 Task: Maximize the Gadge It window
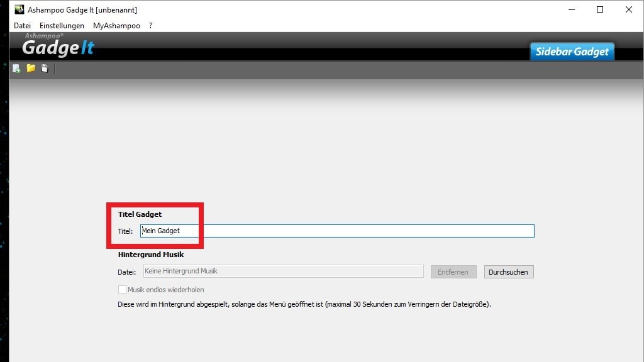point(600,10)
